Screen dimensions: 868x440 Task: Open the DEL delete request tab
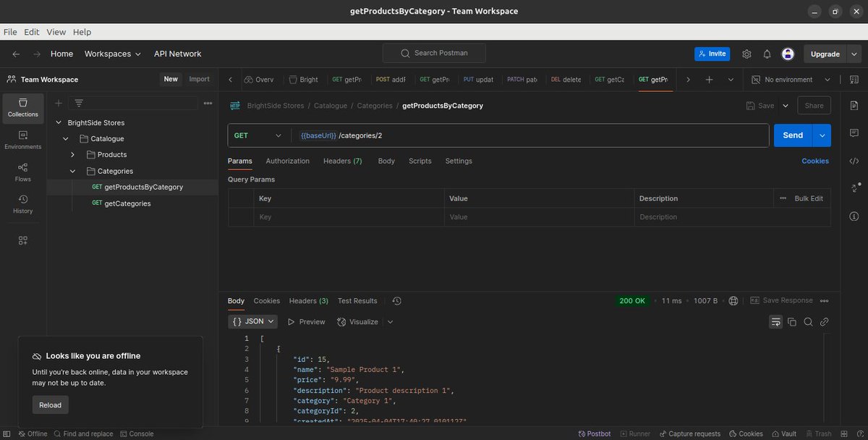(x=566, y=80)
